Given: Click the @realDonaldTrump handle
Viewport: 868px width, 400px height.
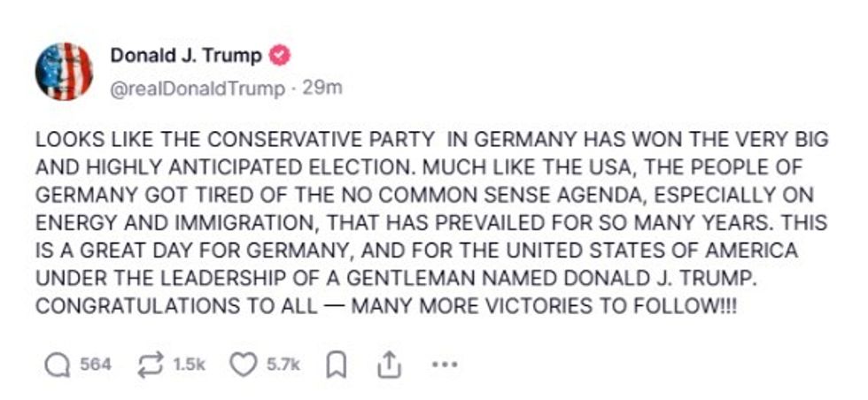Looking at the screenshot, I should [x=198, y=88].
